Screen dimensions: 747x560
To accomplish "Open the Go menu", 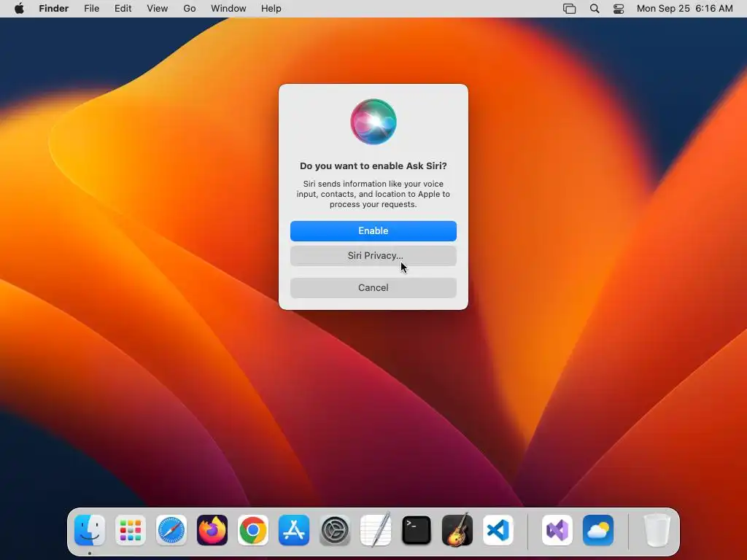I will coord(190,9).
